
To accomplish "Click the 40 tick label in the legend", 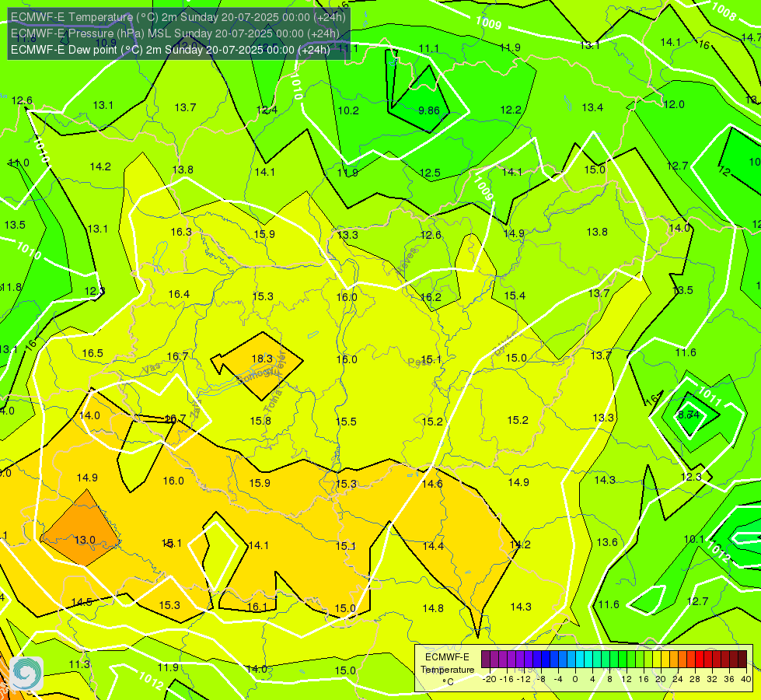I will (746, 679).
